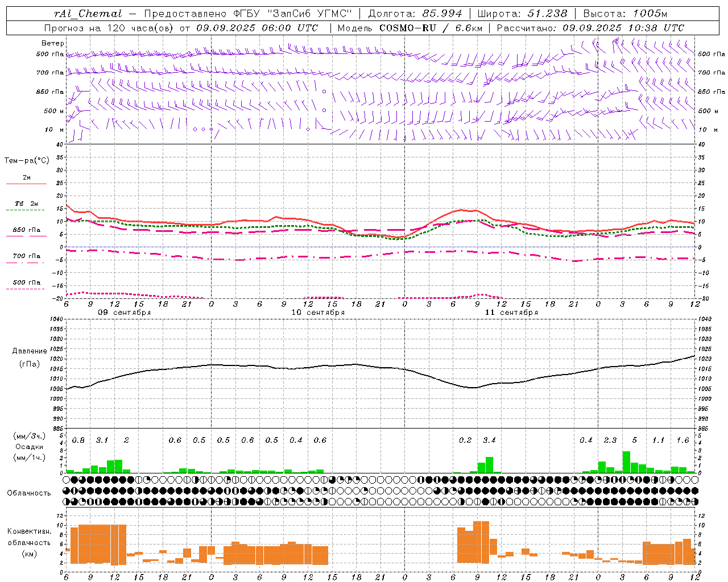Select the 2.3 precipitation total
The image size is (728, 582).
tap(610, 440)
